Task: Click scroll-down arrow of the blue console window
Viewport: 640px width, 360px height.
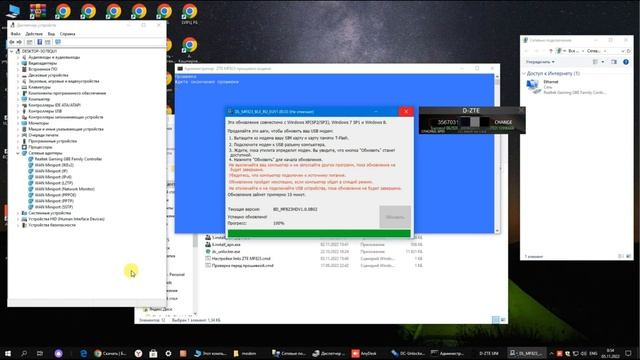Action: click(497, 231)
